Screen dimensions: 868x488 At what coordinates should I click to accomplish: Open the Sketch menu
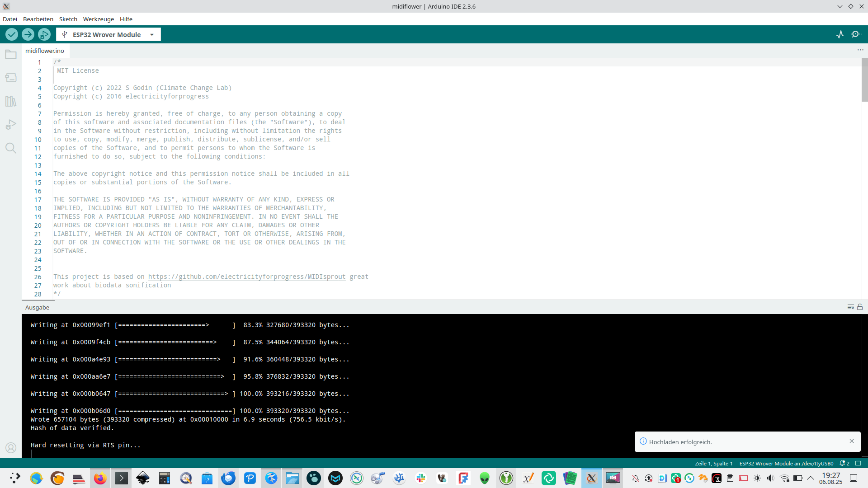click(x=68, y=19)
